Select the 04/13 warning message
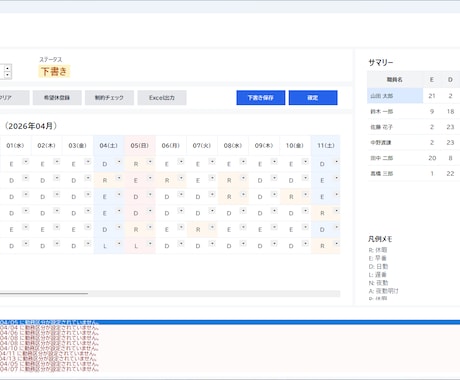The image size is (460, 380). click(x=49, y=358)
